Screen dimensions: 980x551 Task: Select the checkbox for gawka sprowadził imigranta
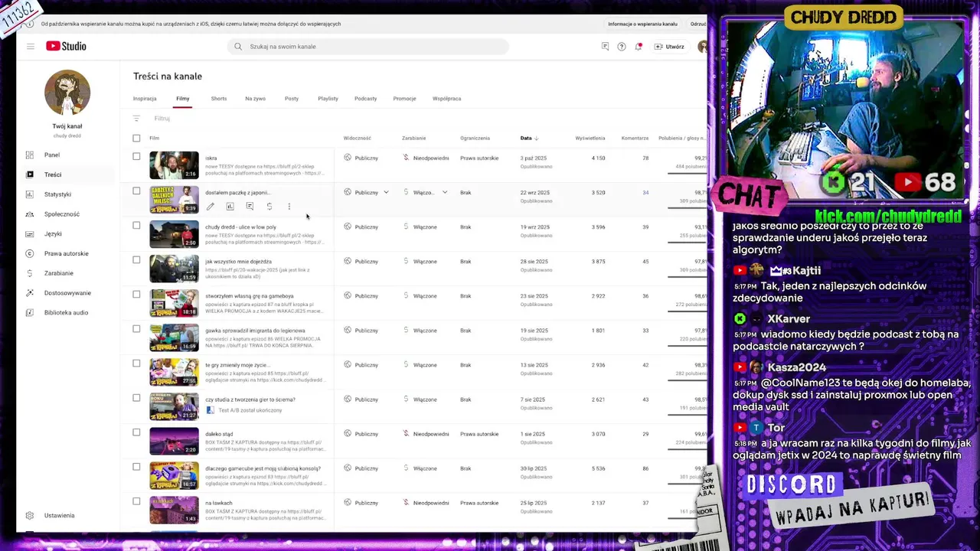pos(136,328)
